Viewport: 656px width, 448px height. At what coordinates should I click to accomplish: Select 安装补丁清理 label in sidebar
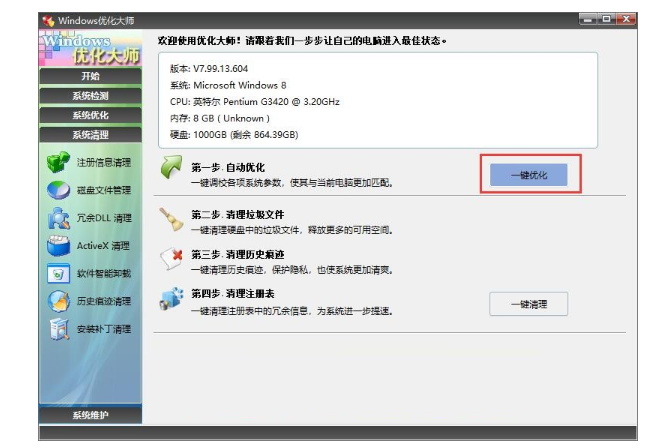(x=104, y=329)
